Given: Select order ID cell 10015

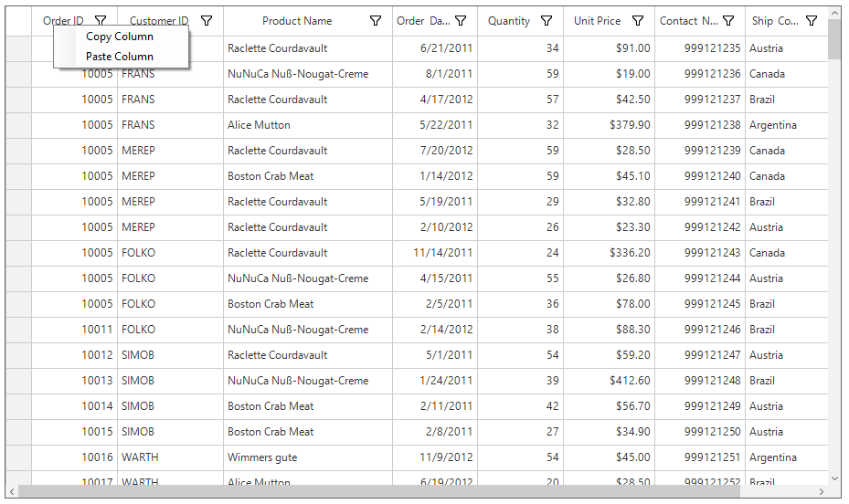Looking at the screenshot, I should click(74, 432).
